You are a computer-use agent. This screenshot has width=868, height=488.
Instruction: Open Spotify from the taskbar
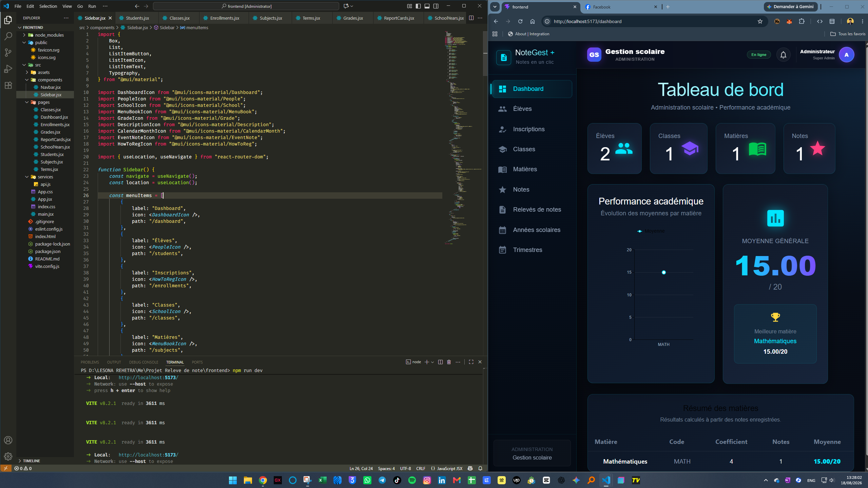click(412, 480)
